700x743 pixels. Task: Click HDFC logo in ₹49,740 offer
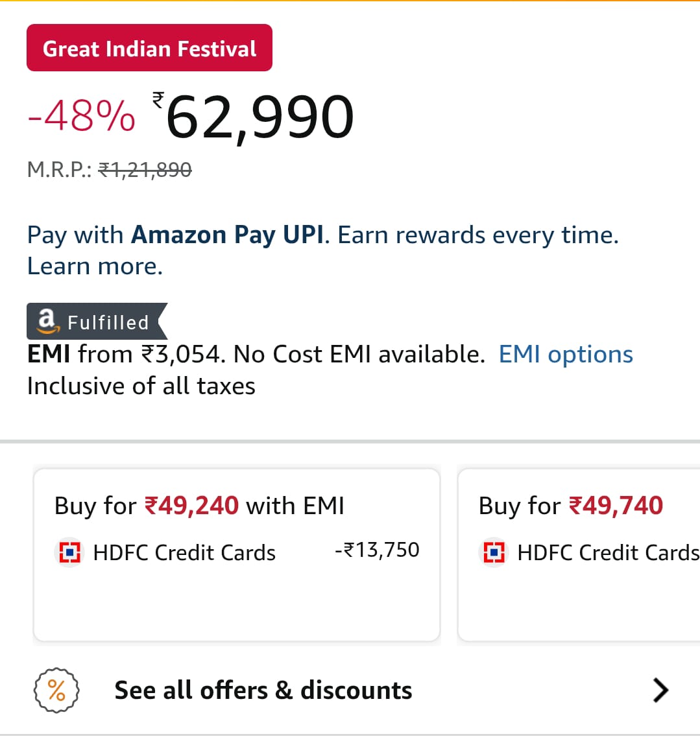(x=494, y=552)
